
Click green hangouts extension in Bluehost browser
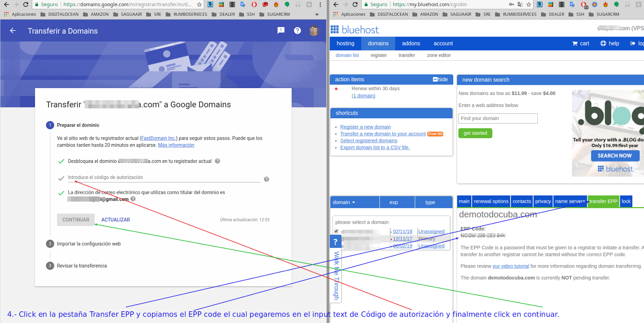click(x=616, y=4)
